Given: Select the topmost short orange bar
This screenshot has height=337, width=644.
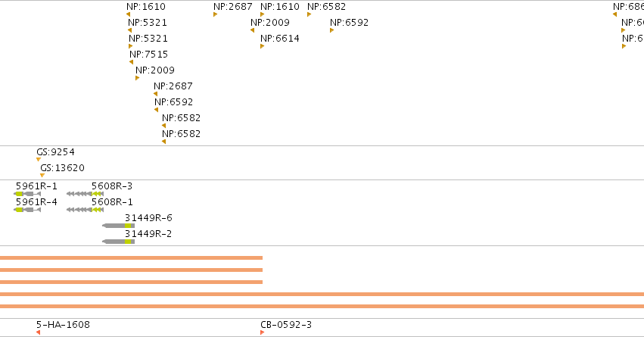Looking at the screenshot, I should click(131, 258).
